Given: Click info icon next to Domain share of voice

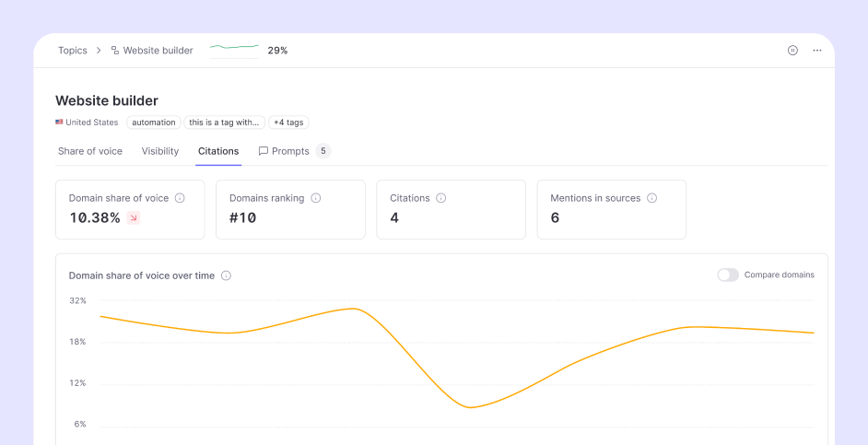Looking at the screenshot, I should pyautogui.click(x=180, y=198).
